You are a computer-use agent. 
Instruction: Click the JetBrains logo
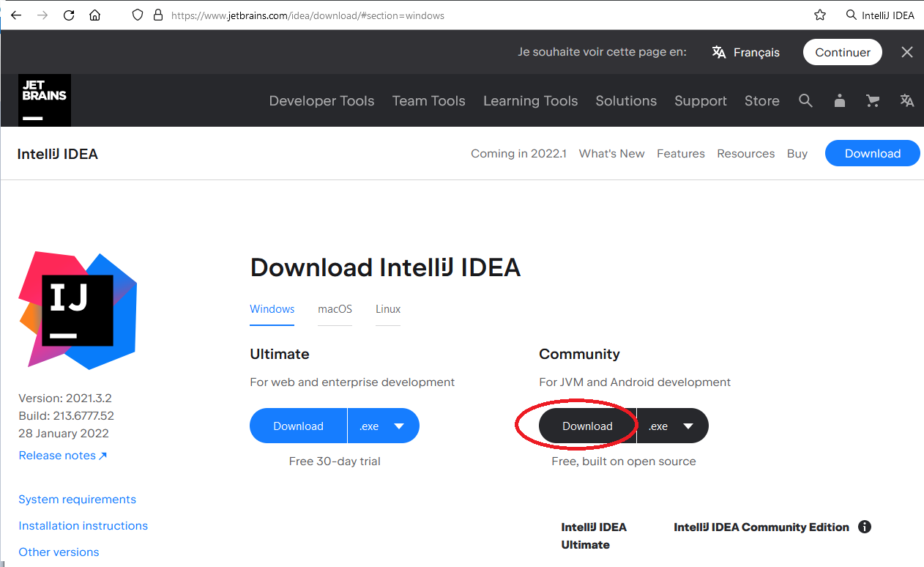point(45,100)
